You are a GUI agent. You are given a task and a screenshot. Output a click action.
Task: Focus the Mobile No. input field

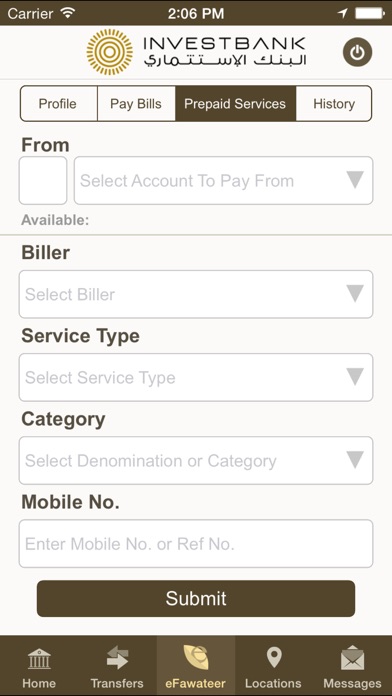(196, 544)
